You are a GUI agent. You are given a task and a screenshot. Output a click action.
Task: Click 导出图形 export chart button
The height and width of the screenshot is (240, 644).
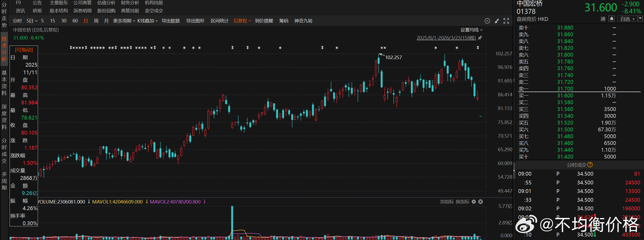coord(195,21)
